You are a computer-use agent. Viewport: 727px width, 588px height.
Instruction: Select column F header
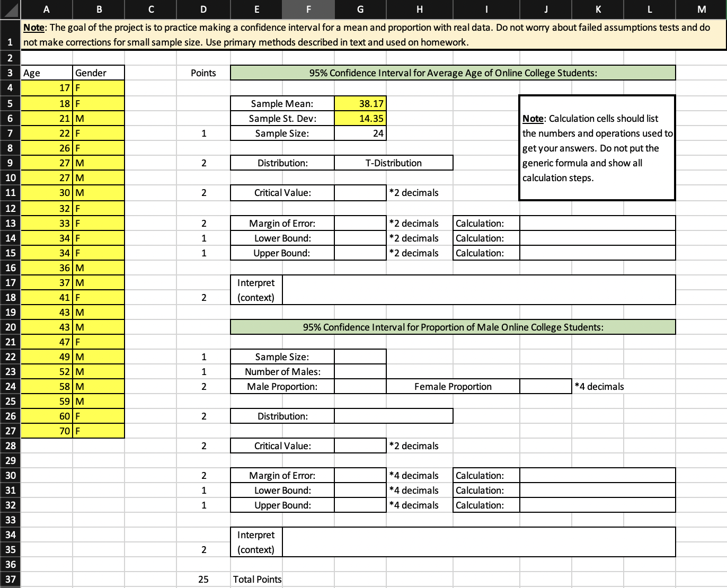(308, 9)
